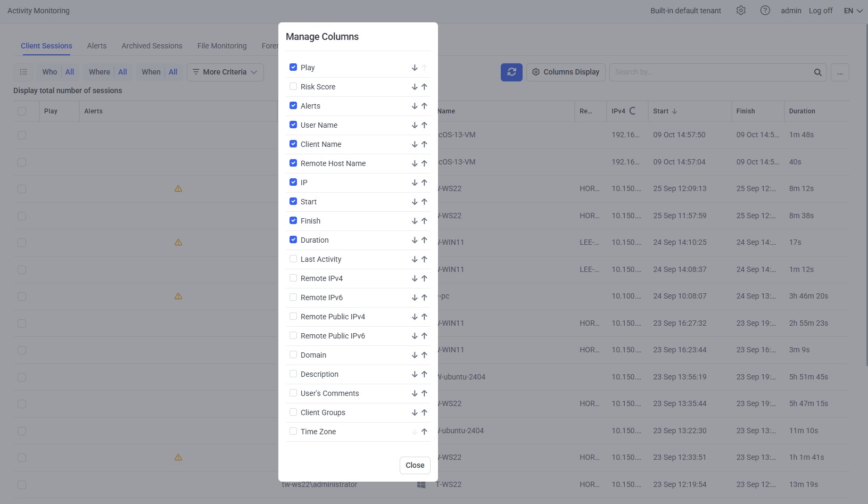Screen dimensions: 868x504
Task: Move Duration column down with arrow
Action: (x=415, y=240)
